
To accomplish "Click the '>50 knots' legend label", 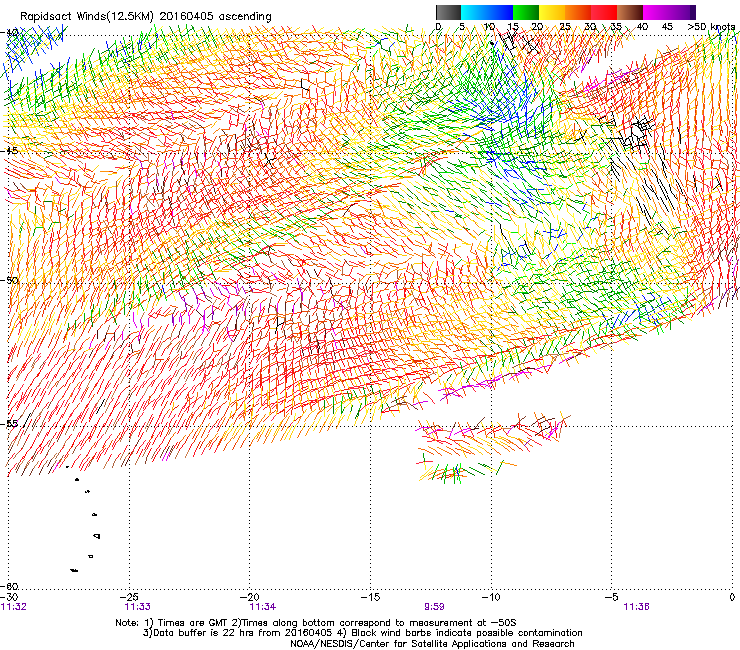I will click(711, 27).
